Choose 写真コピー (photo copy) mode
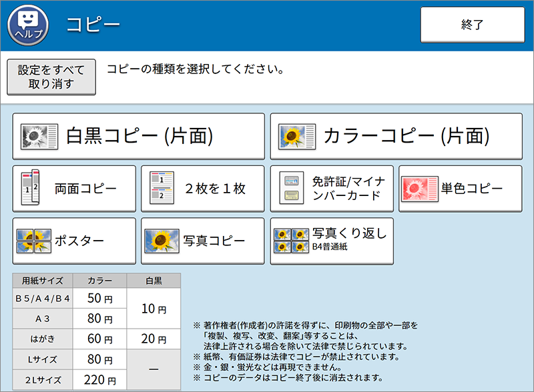 202,240
